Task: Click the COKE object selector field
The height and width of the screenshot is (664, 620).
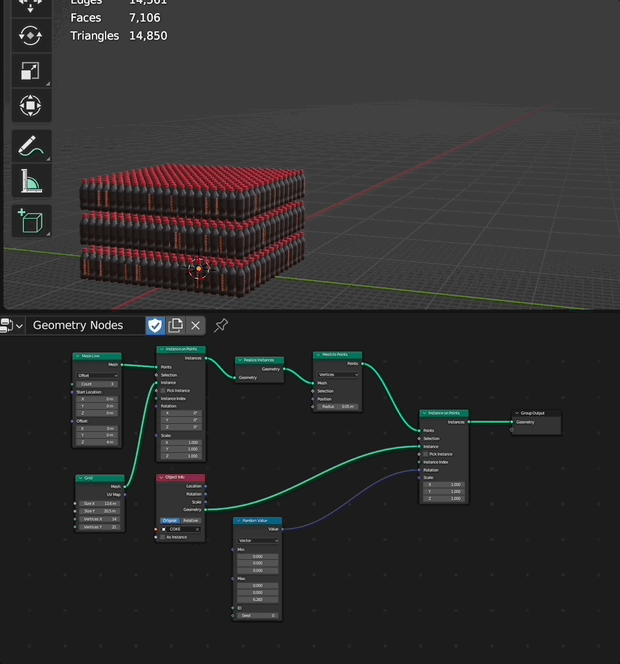Action: click(x=180, y=529)
